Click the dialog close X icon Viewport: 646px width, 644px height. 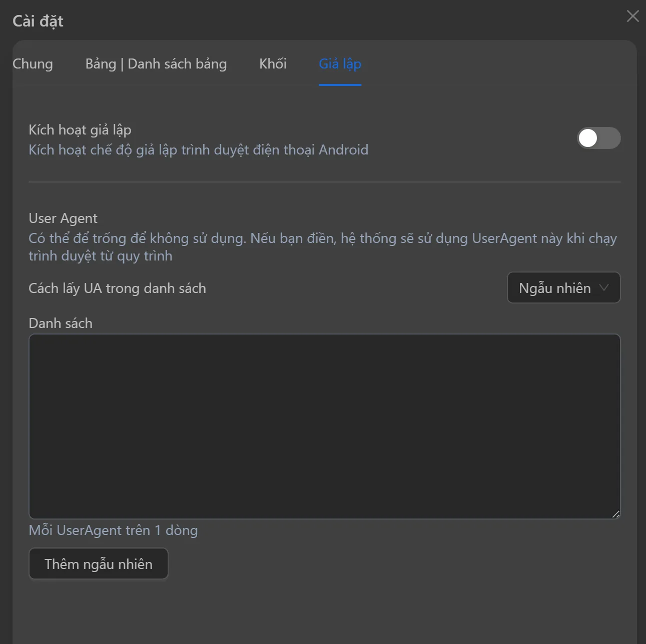[632, 16]
